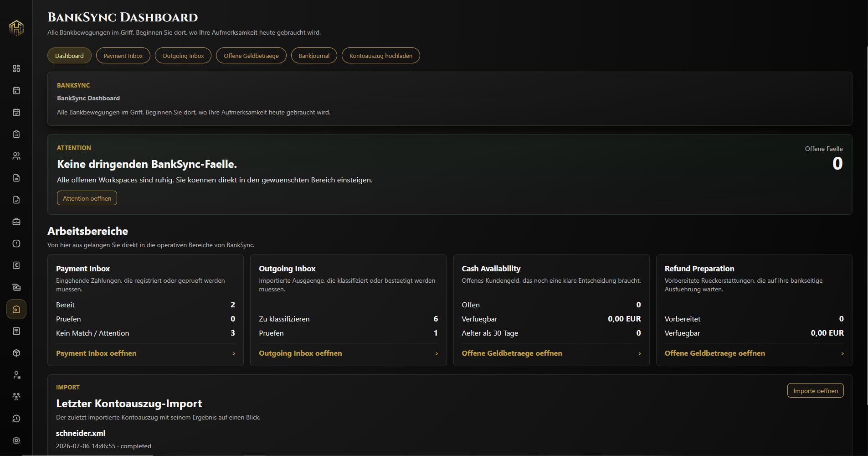The width and height of the screenshot is (868, 456).
Task: Switch to the Payment Inbox tab
Action: click(x=123, y=56)
